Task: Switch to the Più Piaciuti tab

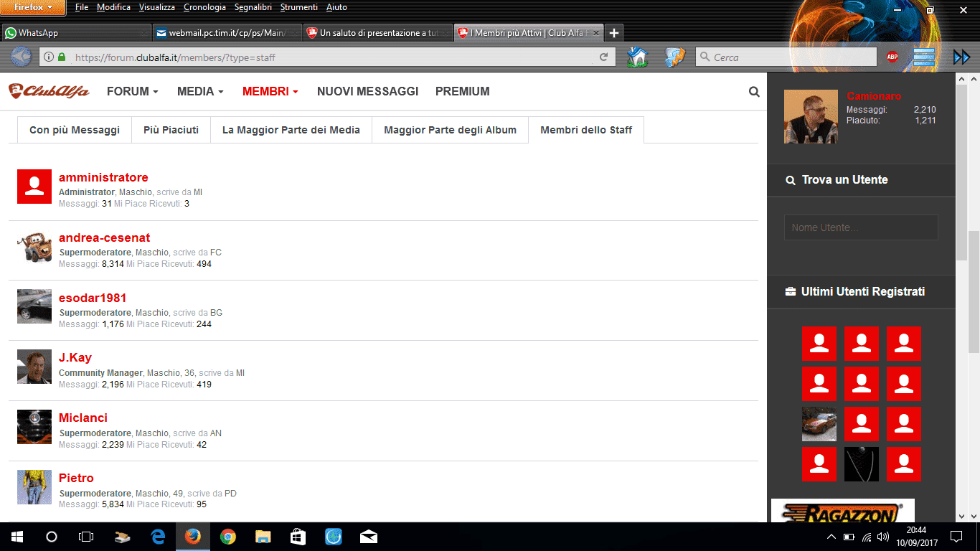Action: click(x=171, y=130)
